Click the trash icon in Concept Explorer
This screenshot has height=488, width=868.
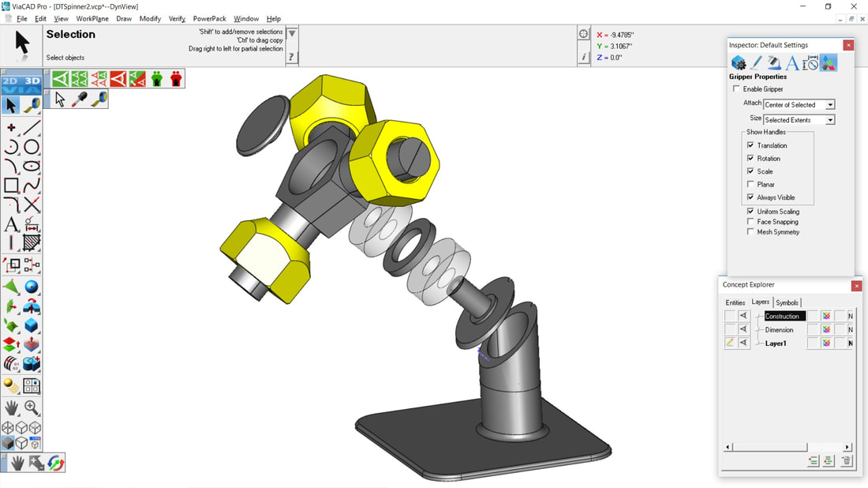(x=846, y=461)
